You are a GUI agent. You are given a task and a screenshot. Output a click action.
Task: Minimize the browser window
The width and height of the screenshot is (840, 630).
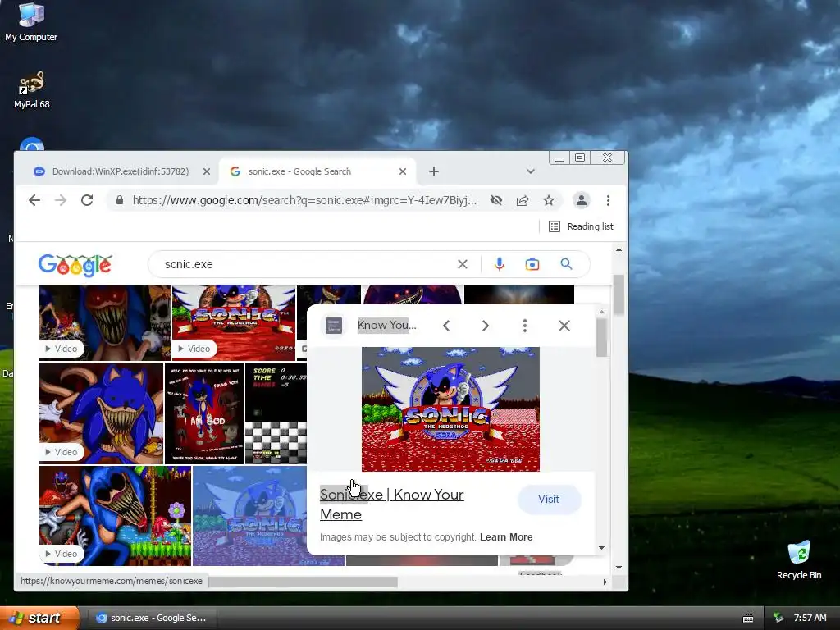pos(559,158)
